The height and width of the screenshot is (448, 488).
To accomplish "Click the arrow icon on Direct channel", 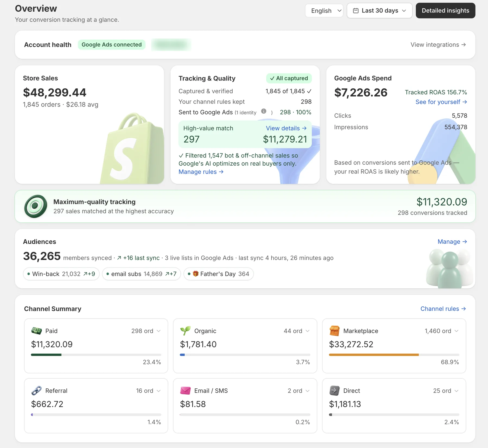I will click(x=335, y=391).
